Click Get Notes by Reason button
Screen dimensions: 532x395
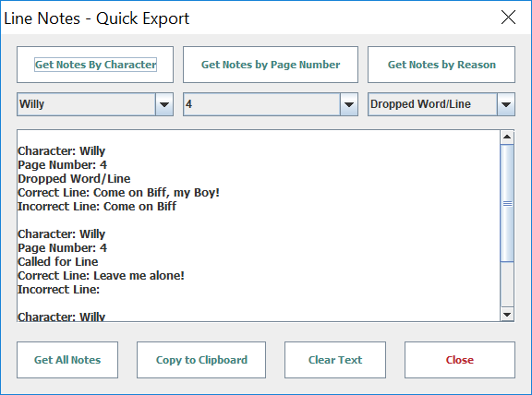pos(441,65)
